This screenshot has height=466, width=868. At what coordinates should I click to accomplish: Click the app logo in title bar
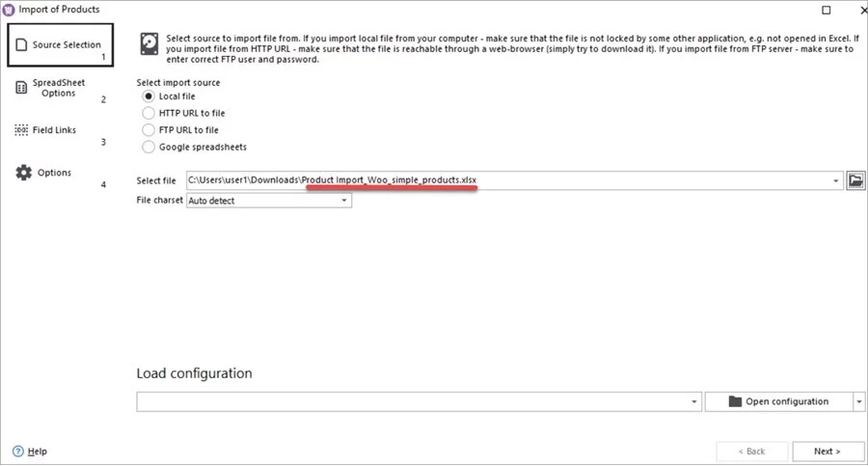pos(10,10)
